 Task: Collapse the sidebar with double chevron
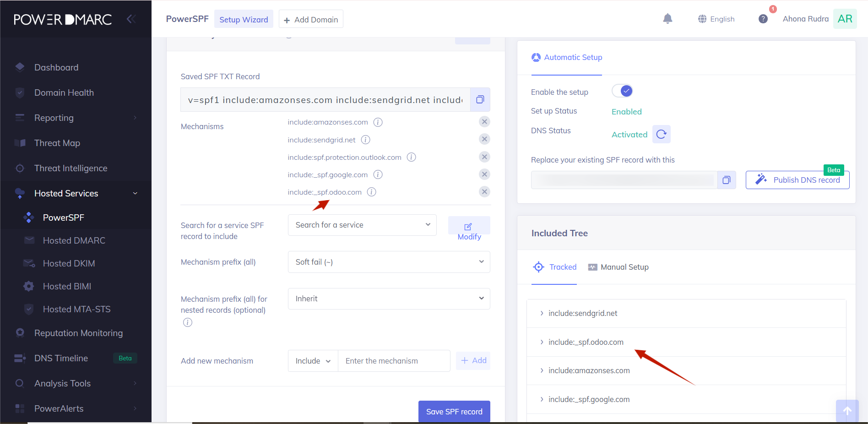click(131, 19)
